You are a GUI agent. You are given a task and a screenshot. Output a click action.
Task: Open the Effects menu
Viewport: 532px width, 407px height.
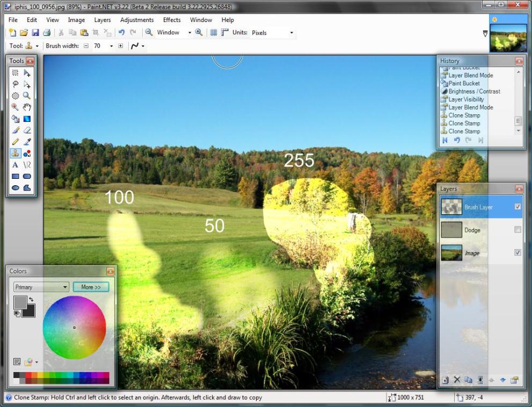[x=172, y=20]
